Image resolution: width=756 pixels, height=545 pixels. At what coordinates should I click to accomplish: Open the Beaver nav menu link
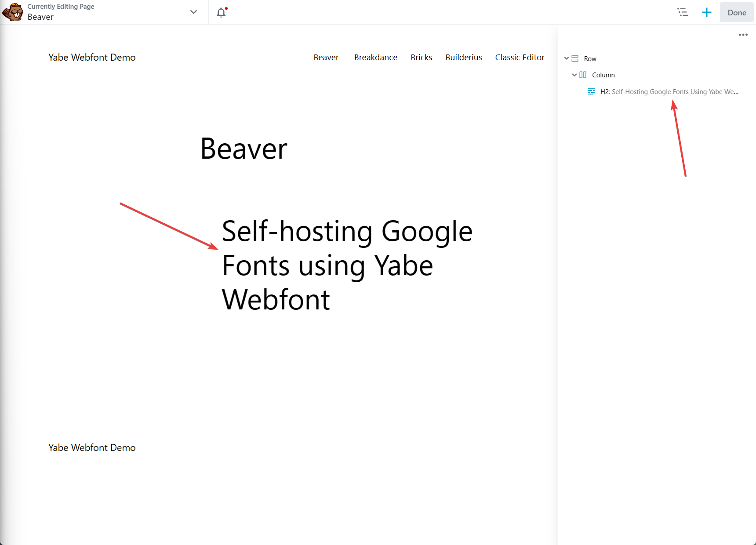click(326, 58)
